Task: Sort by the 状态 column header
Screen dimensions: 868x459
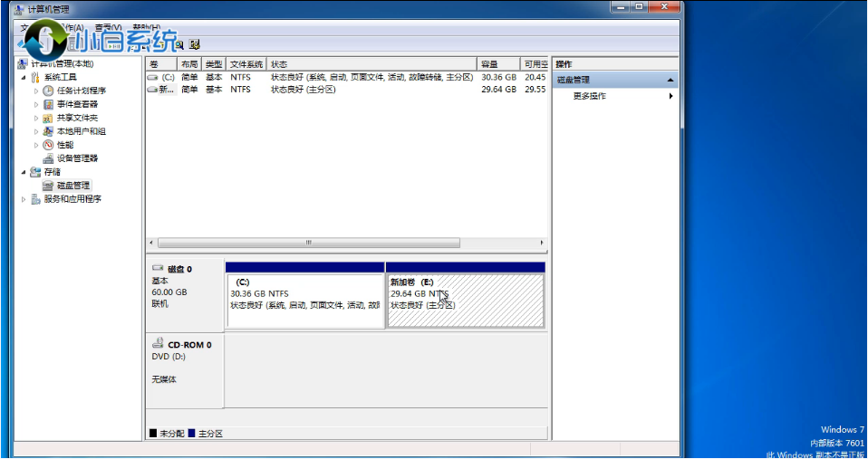Action: tap(371, 64)
